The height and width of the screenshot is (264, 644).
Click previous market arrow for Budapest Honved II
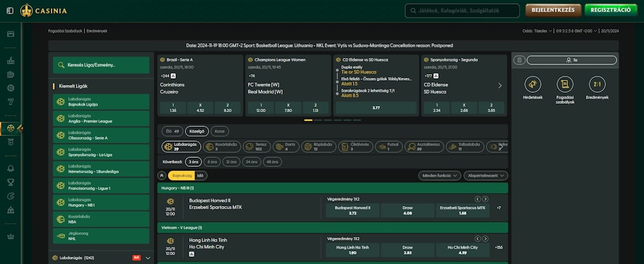(478, 199)
